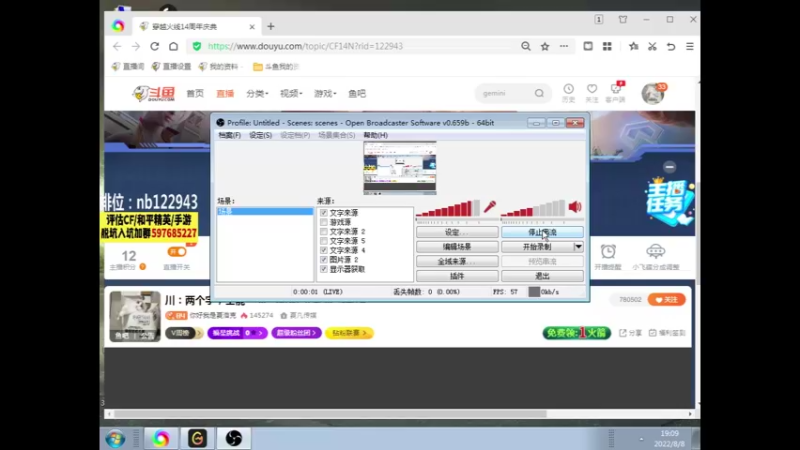800x450 pixels.
Task: Go to the browser home page icon
Action: pos(173,46)
